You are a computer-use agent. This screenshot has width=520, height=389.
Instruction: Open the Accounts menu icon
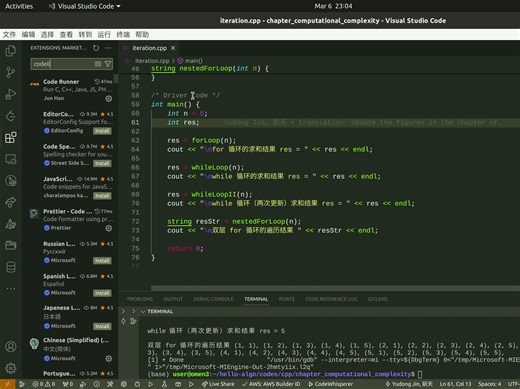pyautogui.click(x=11, y=347)
